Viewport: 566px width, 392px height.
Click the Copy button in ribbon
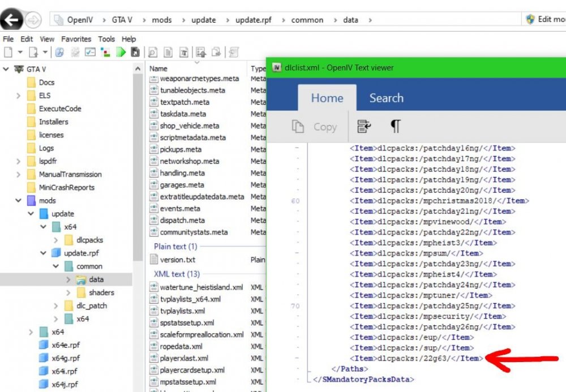(x=315, y=127)
